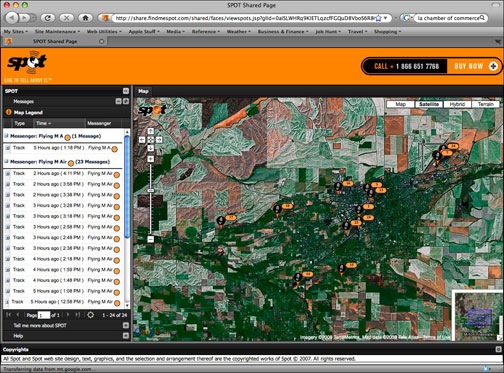The height and width of the screenshot is (373, 504).
Task: Refresh message list with circular icon
Action: click(90, 315)
